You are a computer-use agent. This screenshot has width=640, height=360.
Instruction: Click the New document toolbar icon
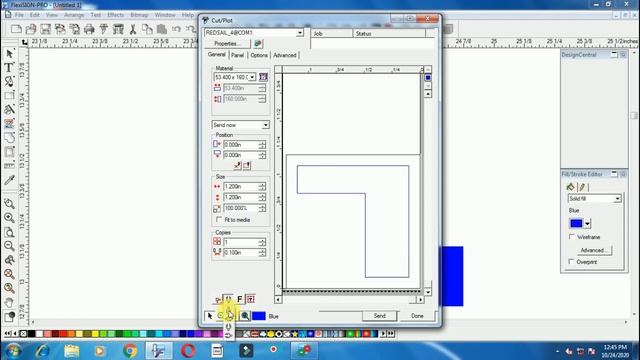click(16, 29)
